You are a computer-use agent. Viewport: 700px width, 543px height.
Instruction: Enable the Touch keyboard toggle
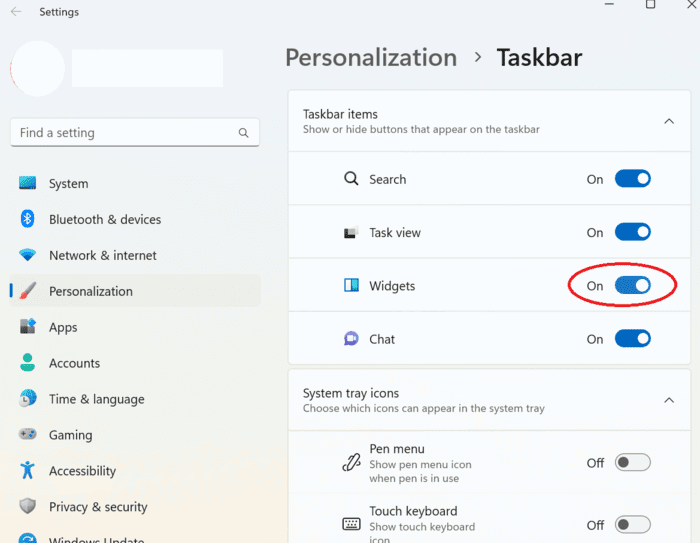(633, 524)
